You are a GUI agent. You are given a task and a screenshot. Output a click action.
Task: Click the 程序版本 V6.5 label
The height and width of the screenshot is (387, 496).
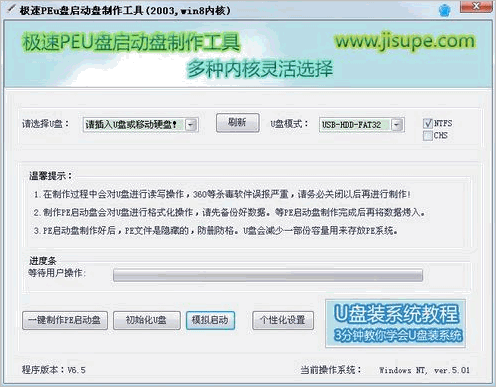[x=54, y=370]
